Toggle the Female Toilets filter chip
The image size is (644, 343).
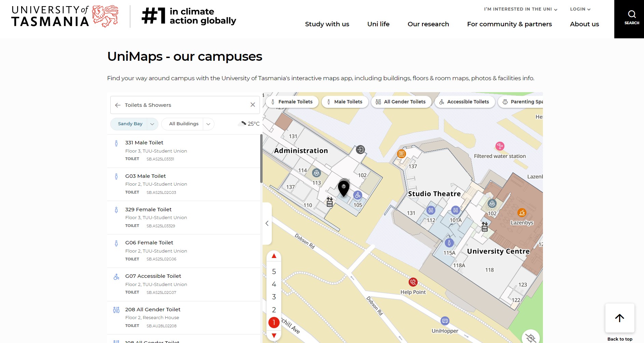click(292, 102)
